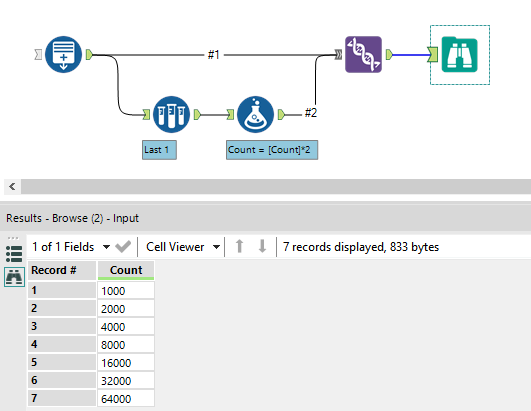The width and height of the screenshot is (531, 411).
Task: Select the Formula flask tool
Action: pyautogui.click(x=255, y=114)
